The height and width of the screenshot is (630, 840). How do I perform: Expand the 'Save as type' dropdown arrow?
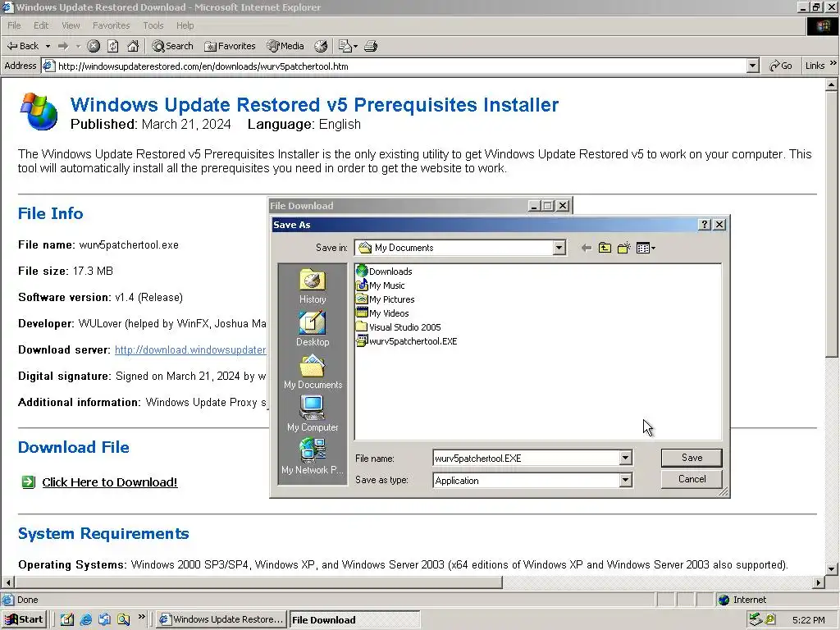625,480
